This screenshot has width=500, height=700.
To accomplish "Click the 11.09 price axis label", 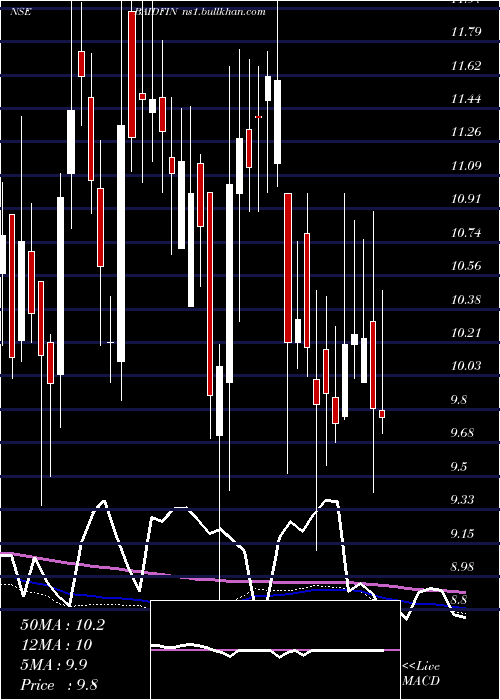I will tap(466, 166).
